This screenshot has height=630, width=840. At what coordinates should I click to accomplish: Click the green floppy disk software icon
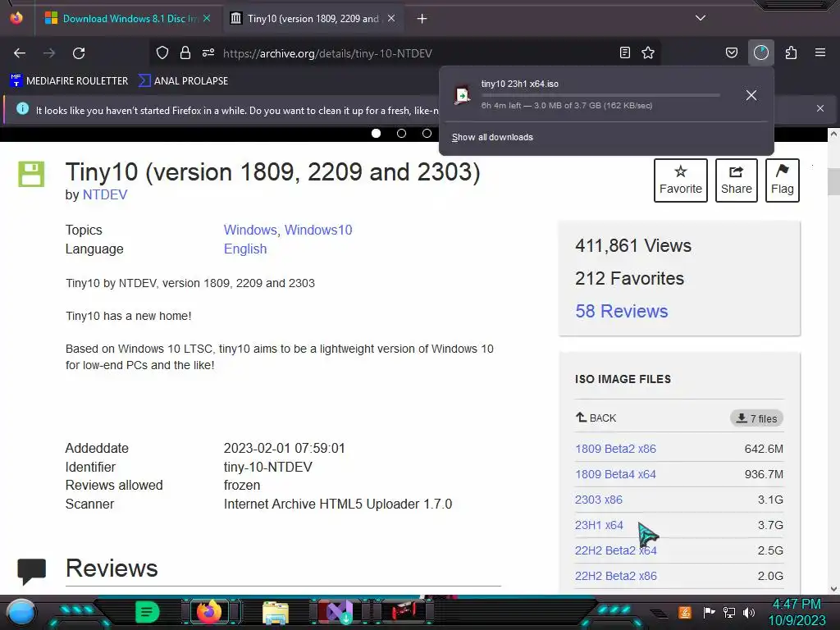31,174
